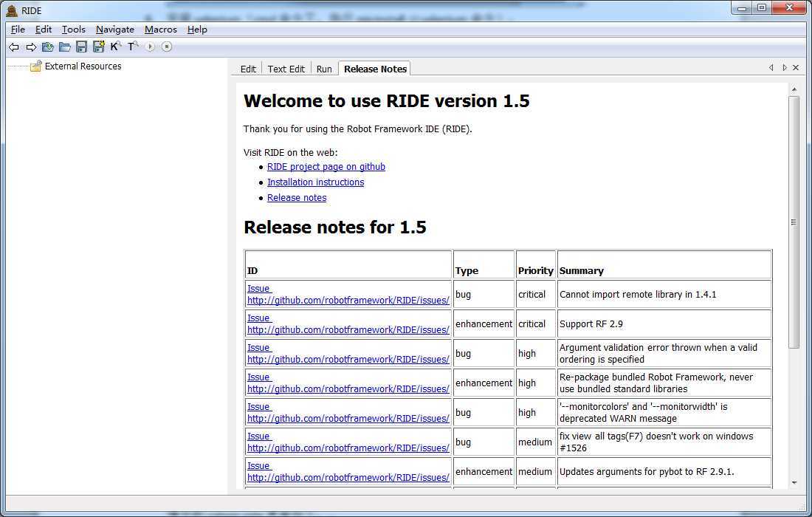Click the Save floppy disk icon

81,47
